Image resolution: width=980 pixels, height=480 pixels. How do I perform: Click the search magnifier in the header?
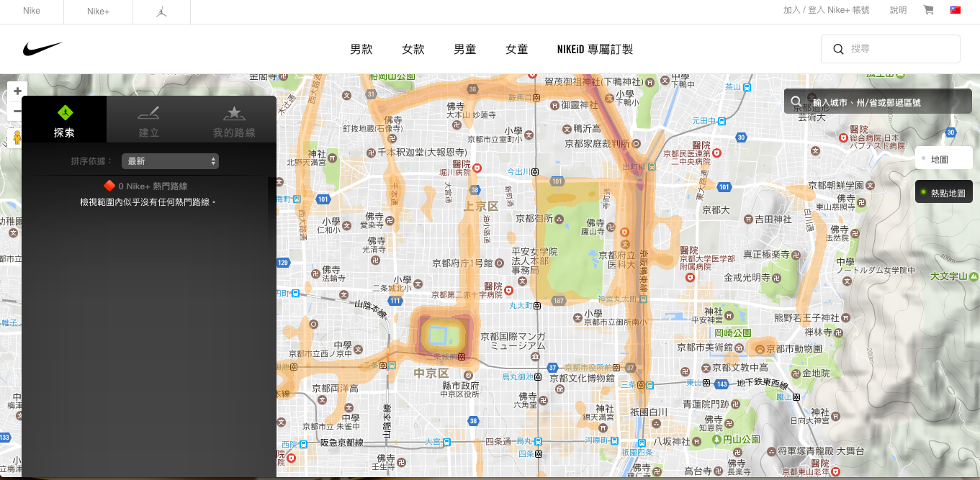click(838, 49)
